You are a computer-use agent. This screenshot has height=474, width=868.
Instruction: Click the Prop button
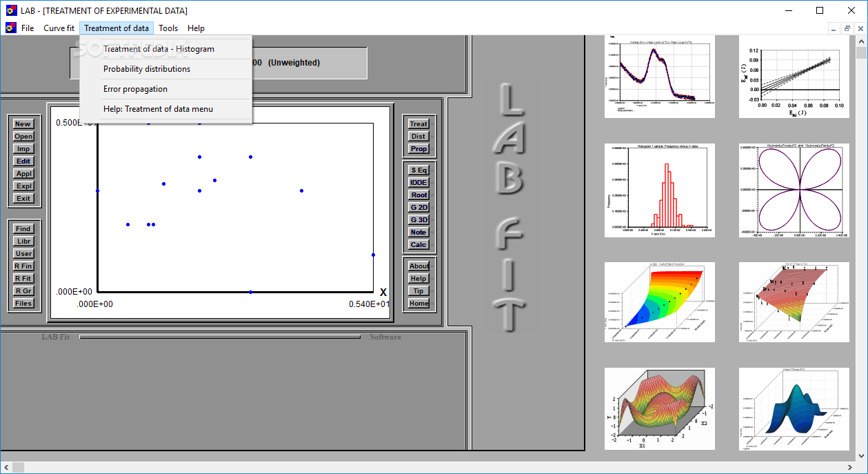tap(418, 149)
